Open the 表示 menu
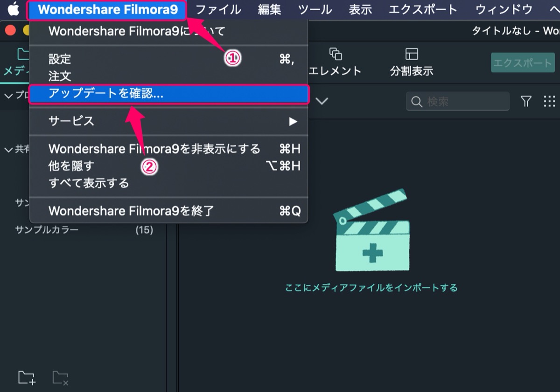Viewport: 560px width, 392px height. (360, 9)
